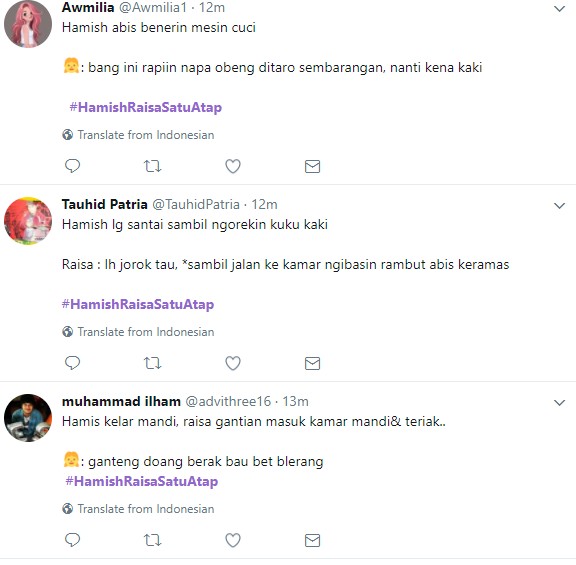Reply to Tauhid Patria's tweet
Screen dimensions: 576x565
72,363
